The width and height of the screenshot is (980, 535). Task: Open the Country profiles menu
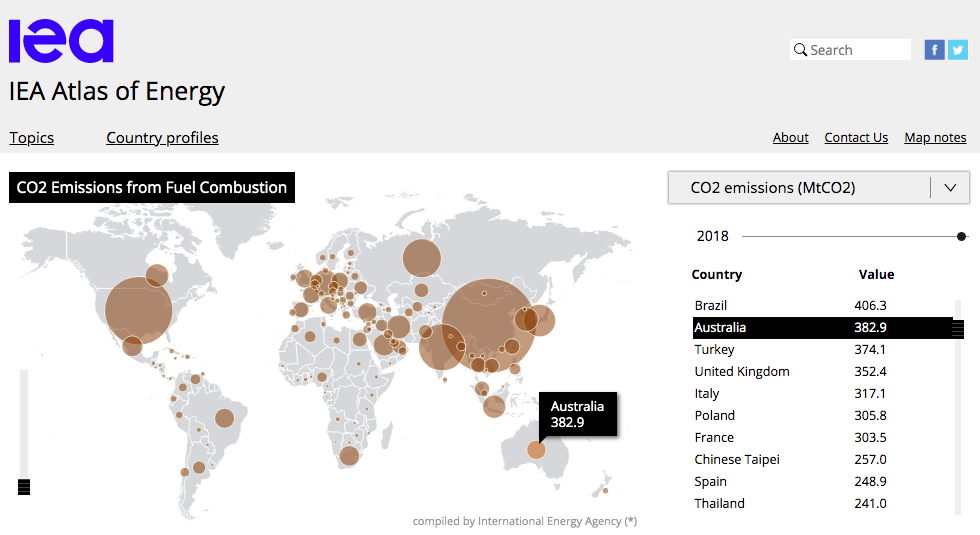pos(162,138)
